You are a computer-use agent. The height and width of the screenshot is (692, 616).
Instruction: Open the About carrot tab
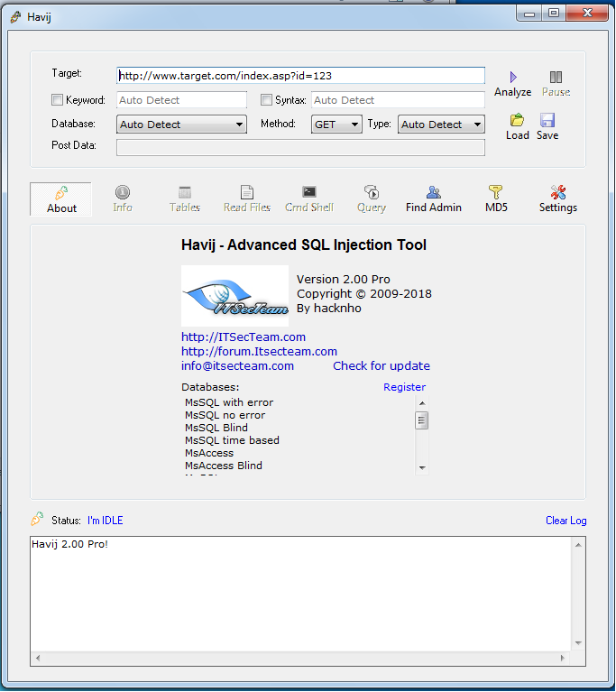tap(61, 199)
